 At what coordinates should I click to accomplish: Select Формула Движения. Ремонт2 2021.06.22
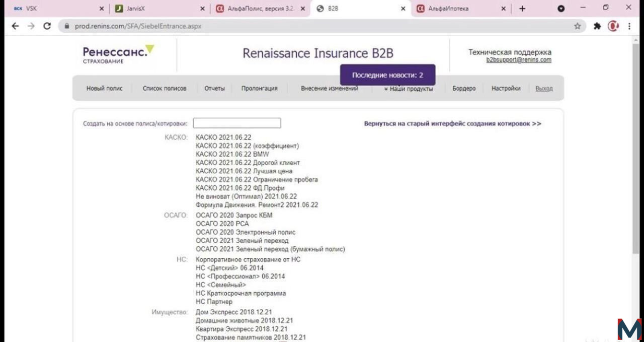pyautogui.click(x=257, y=205)
